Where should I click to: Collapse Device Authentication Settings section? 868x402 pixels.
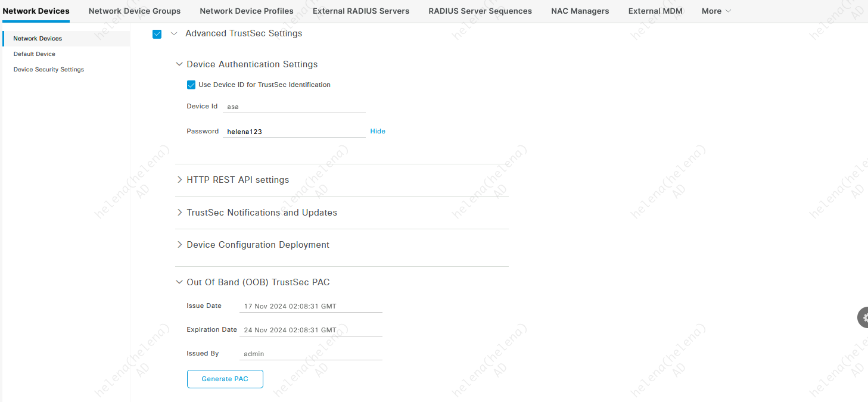(x=179, y=64)
